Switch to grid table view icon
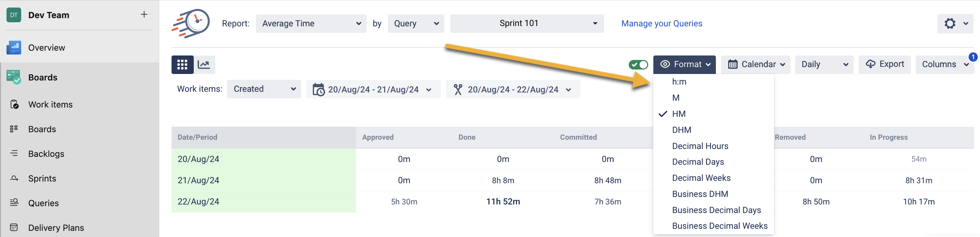Image resolution: width=980 pixels, height=237 pixels. [x=182, y=64]
